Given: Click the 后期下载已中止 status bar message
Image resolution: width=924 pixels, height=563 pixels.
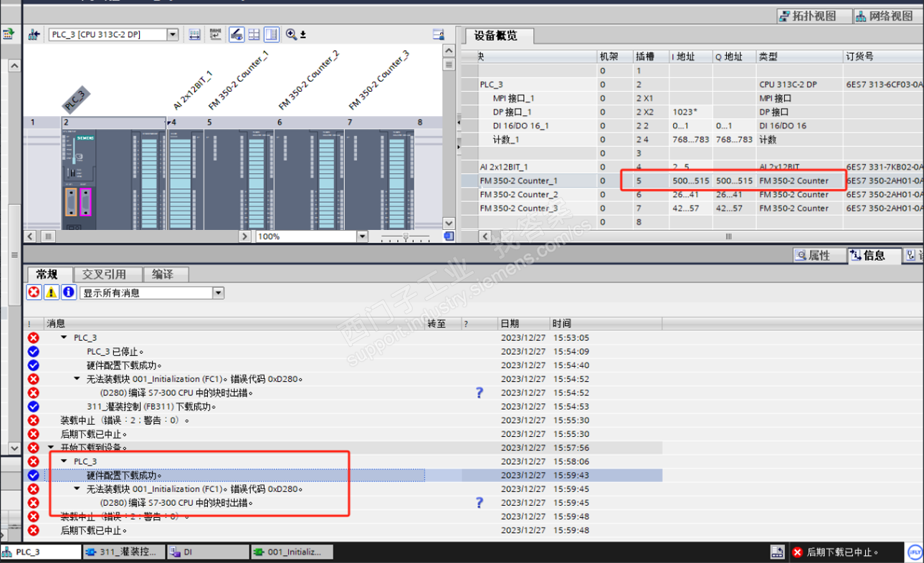Looking at the screenshot, I should (x=836, y=552).
